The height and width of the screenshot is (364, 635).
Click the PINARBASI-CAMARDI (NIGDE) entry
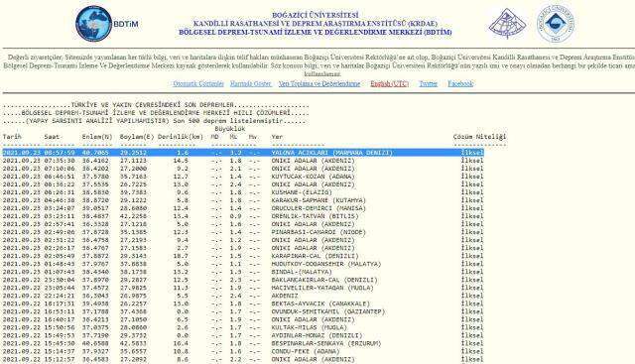pyautogui.click(x=318, y=232)
